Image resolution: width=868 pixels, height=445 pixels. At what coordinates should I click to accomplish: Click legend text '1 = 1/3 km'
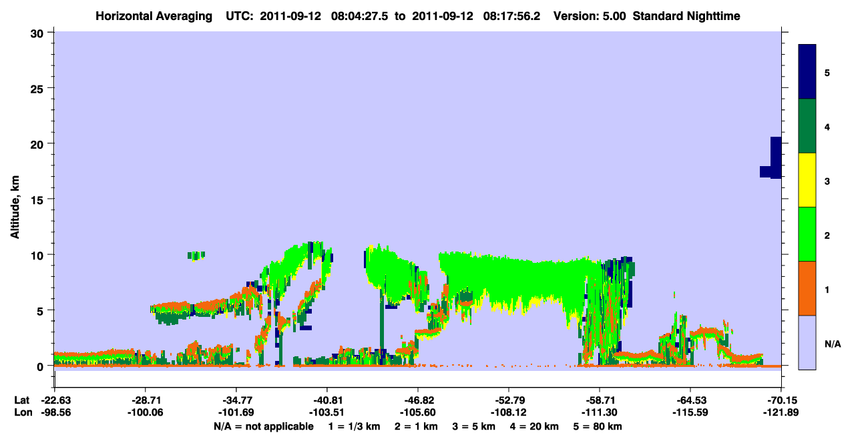coord(355,426)
